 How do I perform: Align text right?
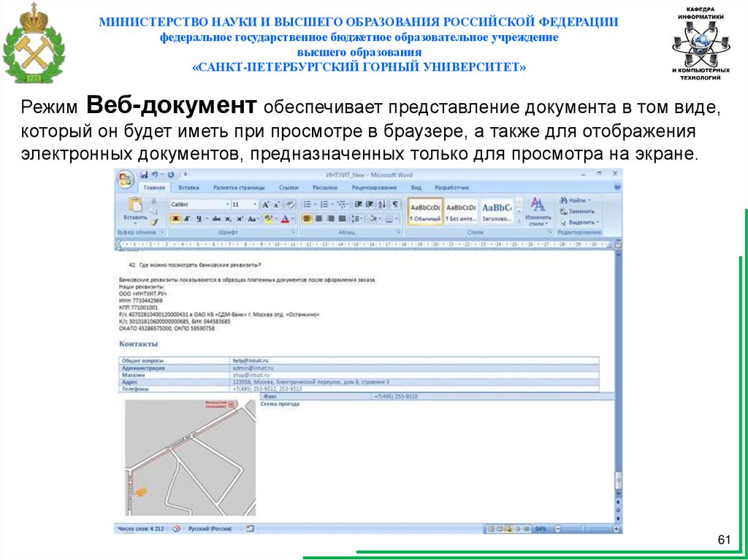point(330,219)
